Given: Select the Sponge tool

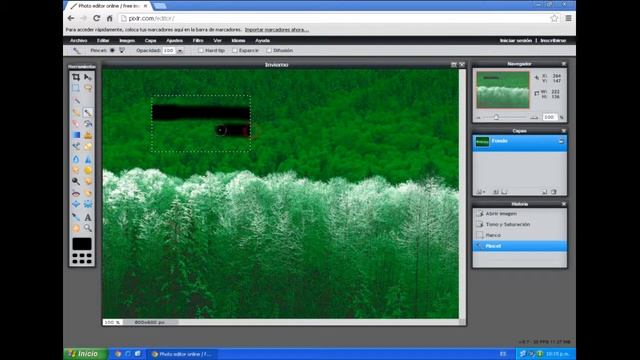Looking at the screenshot, I should tap(88, 170).
